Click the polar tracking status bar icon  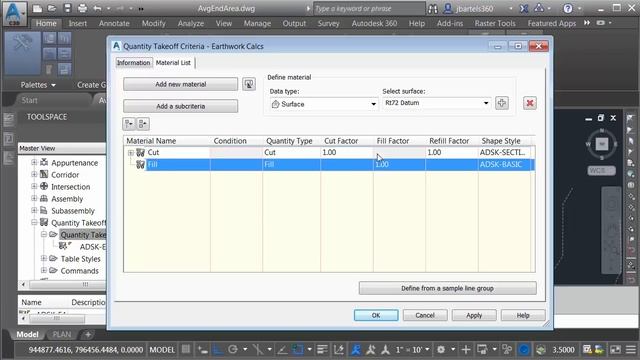233,349
